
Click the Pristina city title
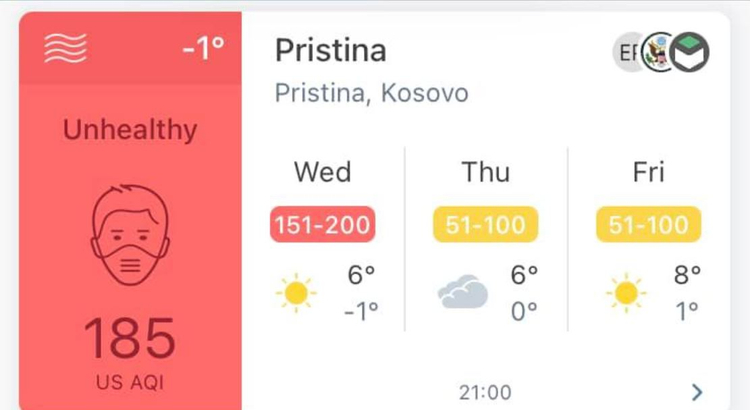pos(331,50)
